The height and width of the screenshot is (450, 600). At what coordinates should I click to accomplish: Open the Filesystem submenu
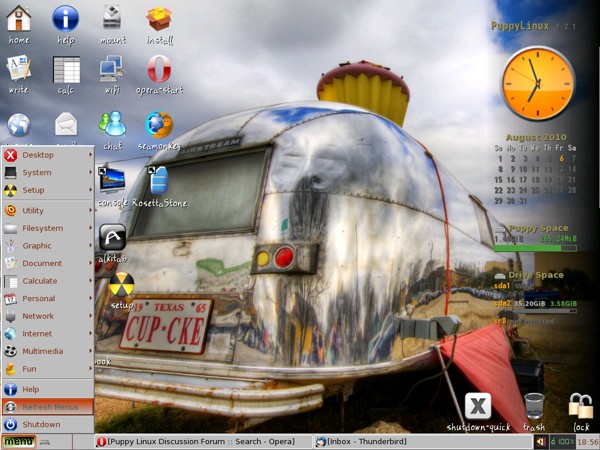pos(48,228)
